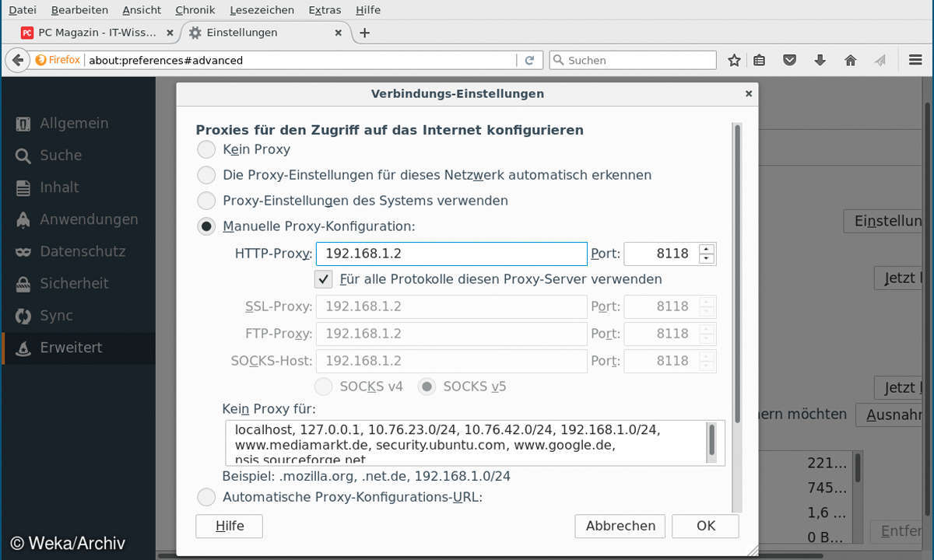Click the Hilfe button in dialog
The image size is (934, 560).
[x=229, y=526]
